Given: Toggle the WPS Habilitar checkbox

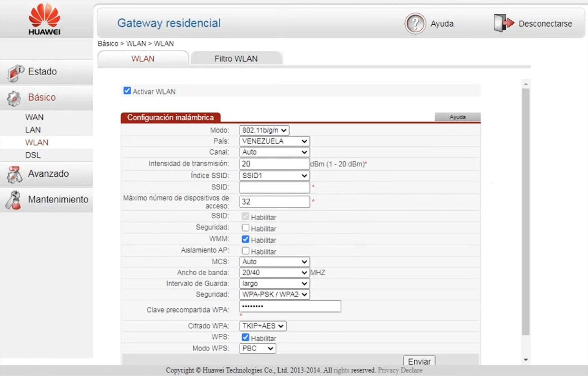Looking at the screenshot, I should 245,337.
